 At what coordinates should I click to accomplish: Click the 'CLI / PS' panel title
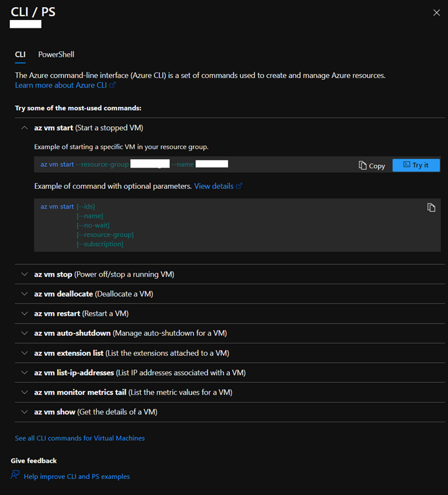click(x=33, y=12)
